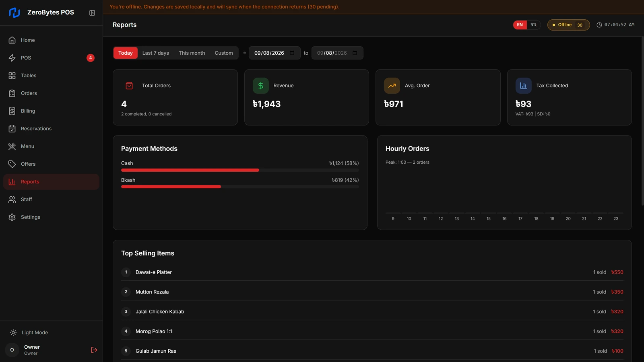Click the Mutton Rezala item row

(x=372, y=292)
